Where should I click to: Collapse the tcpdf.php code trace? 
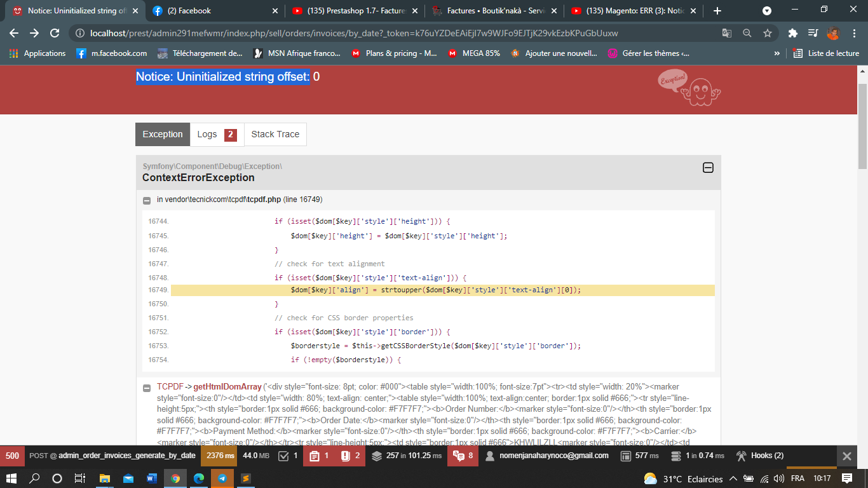point(147,200)
